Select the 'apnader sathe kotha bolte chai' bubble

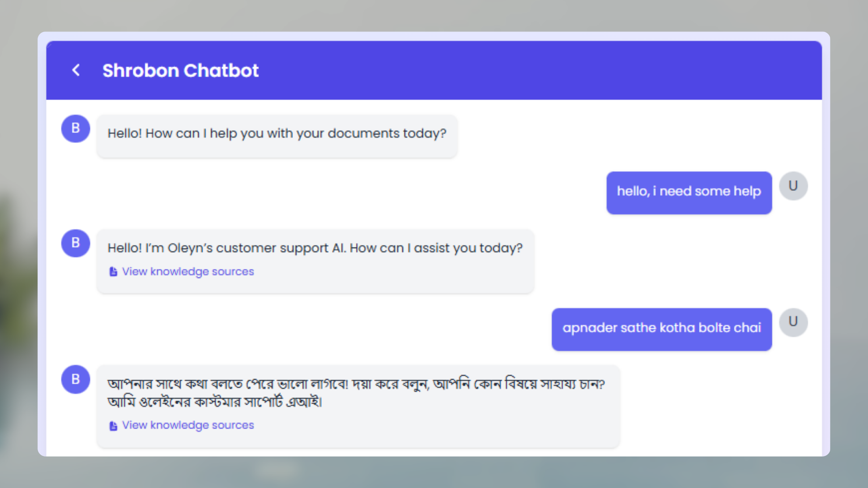click(662, 328)
